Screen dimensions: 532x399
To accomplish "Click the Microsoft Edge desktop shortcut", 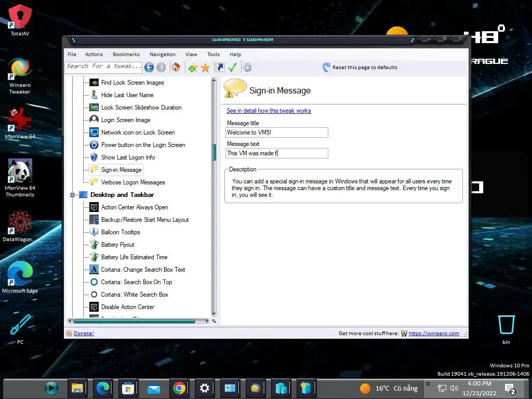I will click(x=20, y=277).
